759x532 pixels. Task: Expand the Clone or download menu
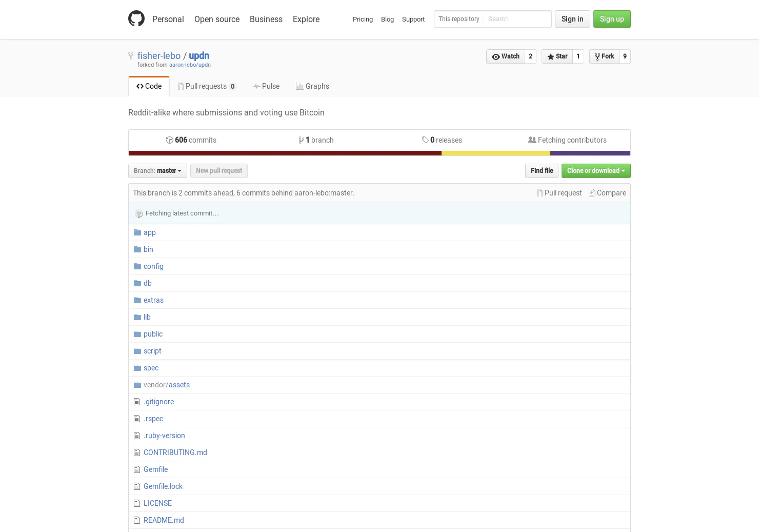[596, 171]
